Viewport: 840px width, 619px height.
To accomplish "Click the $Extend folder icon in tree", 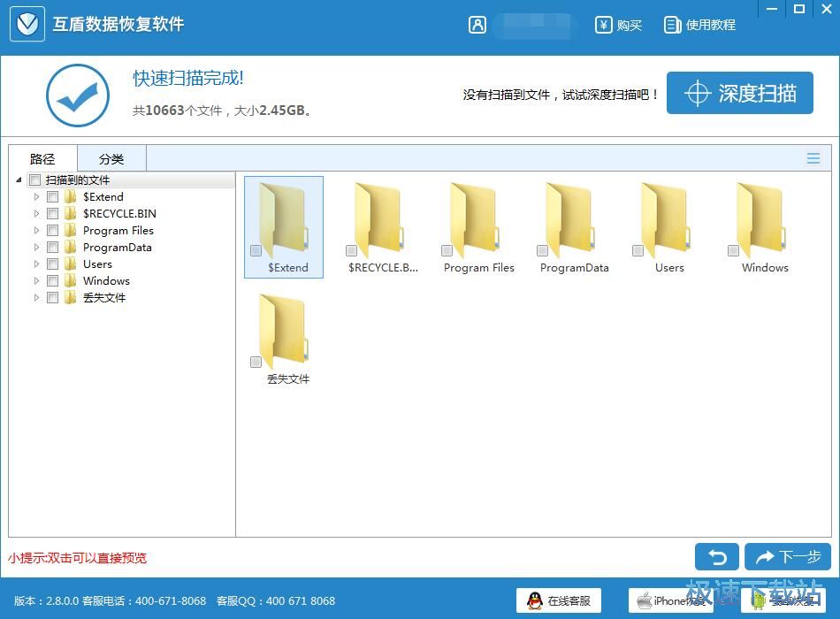I will pos(70,196).
